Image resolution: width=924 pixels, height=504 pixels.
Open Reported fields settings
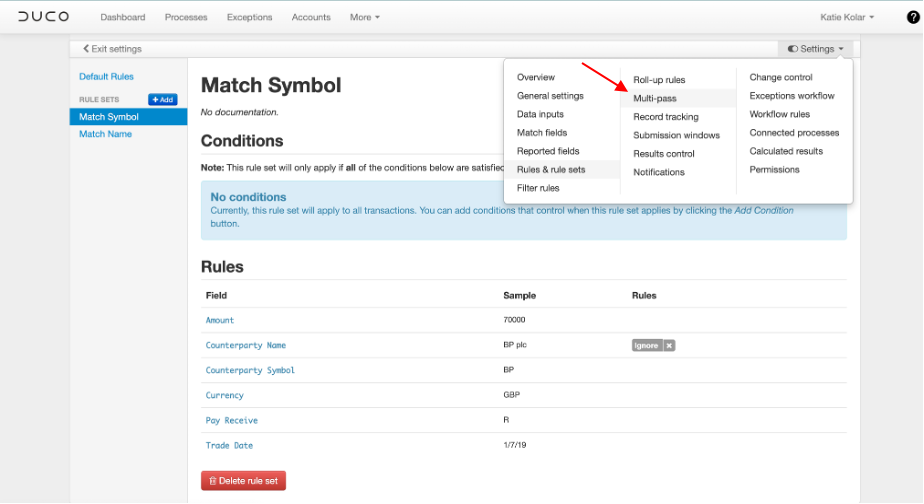point(548,151)
